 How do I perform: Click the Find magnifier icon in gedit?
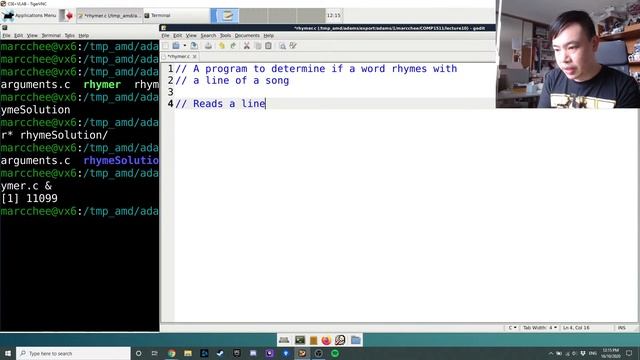(x=282, y=46)
